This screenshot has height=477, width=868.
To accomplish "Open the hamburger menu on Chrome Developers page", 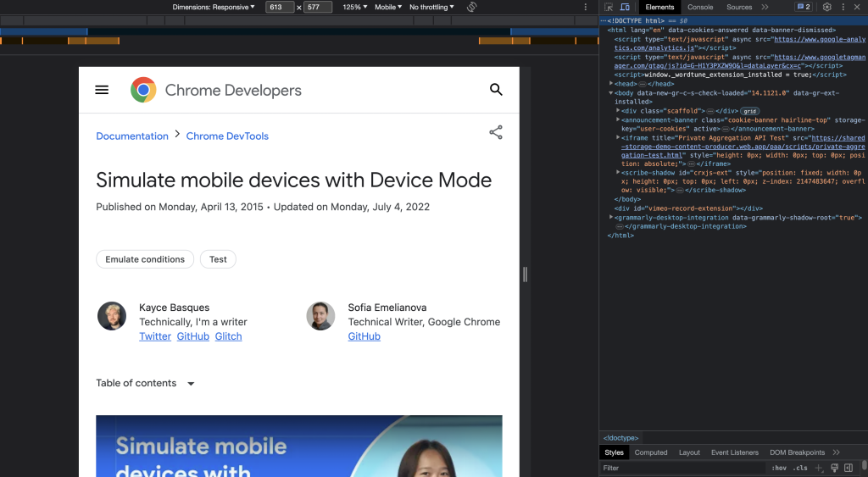I will [x=102, y=90].
